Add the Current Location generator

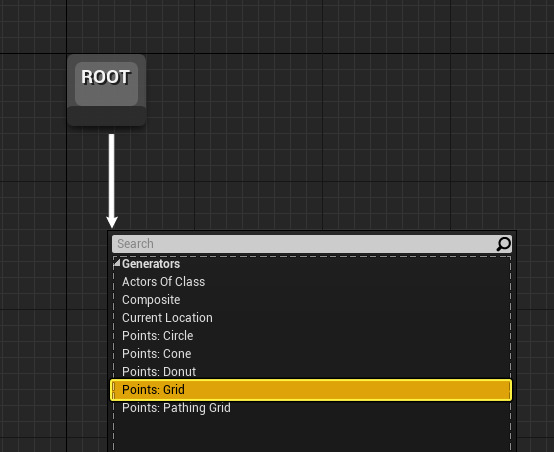(x=167, y=318)
